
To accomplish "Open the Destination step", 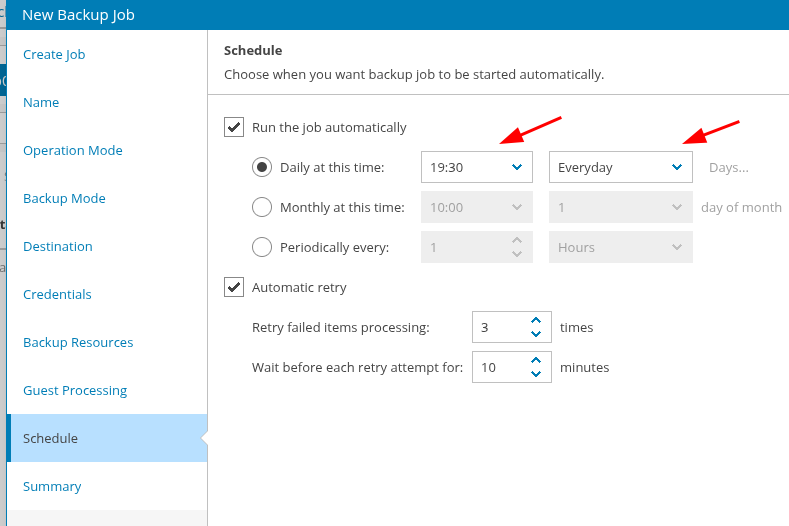I will [x=58, y=246].
